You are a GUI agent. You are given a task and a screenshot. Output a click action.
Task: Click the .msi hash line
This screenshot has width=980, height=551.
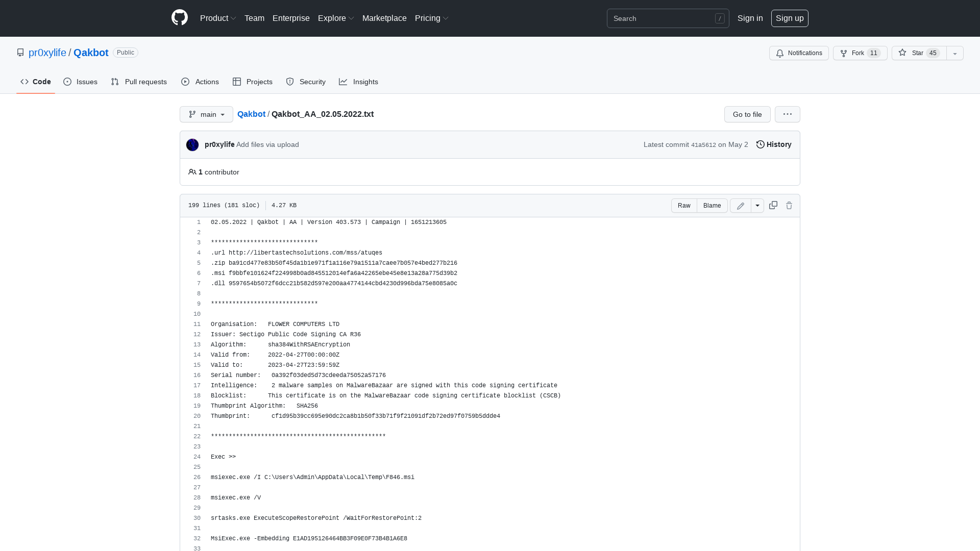[x=334, y=273]
